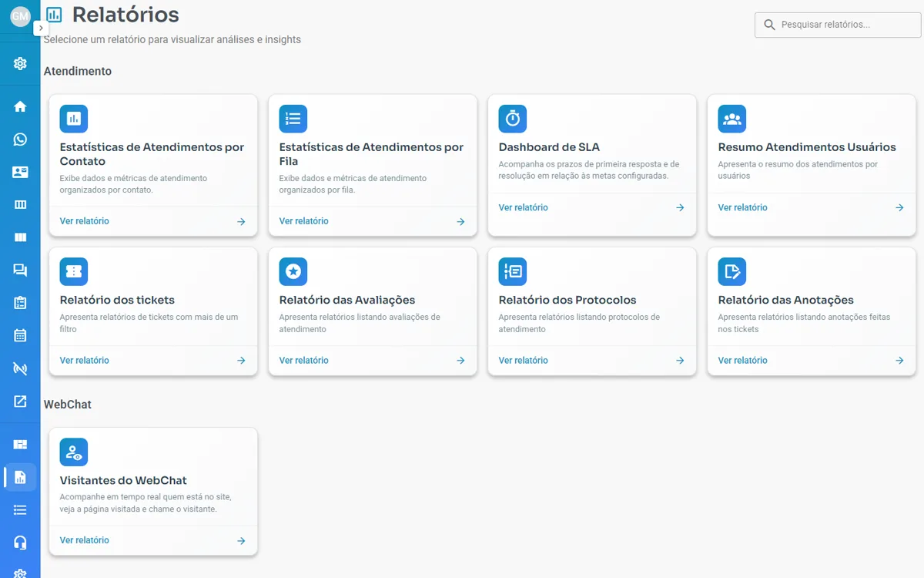Open the headset support icon in sidebar

[x=20, y=543]
